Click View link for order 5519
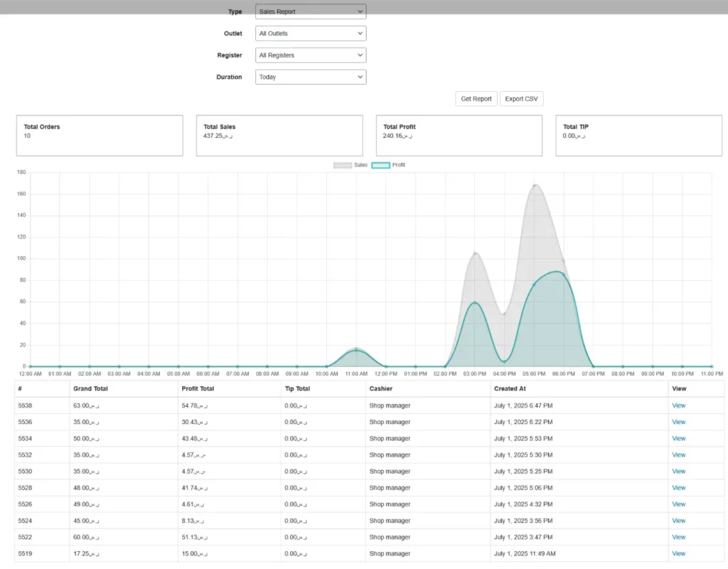 point(678,553)
